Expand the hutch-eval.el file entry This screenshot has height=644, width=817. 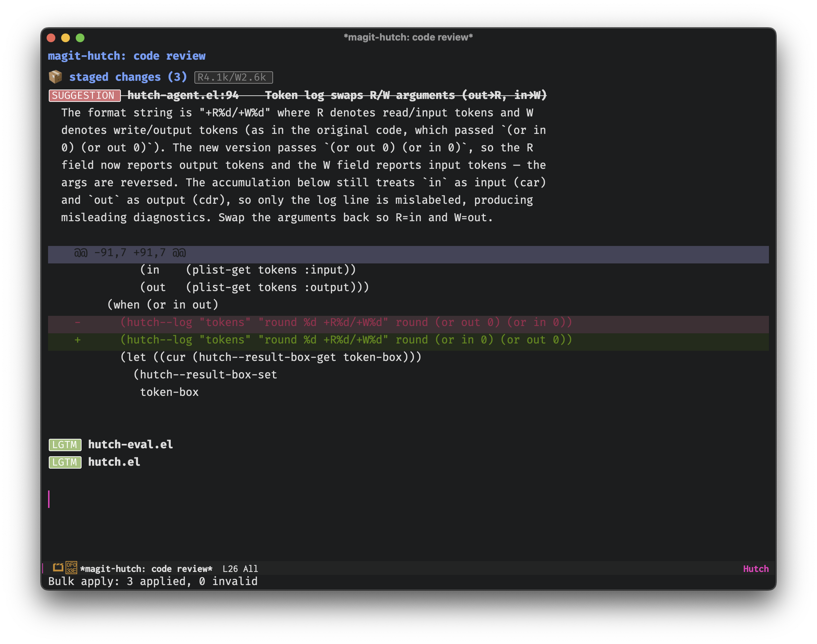click(x=130, y=445)
